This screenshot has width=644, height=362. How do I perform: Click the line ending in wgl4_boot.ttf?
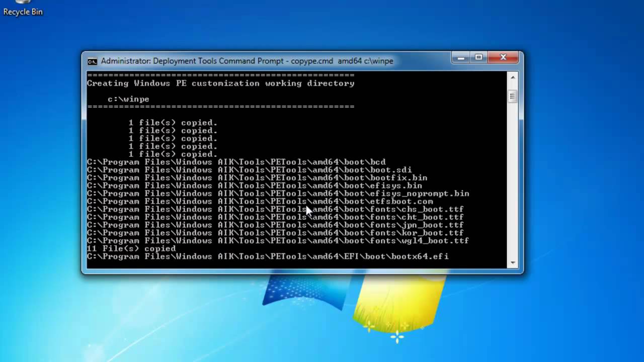(x=278, y=241)
